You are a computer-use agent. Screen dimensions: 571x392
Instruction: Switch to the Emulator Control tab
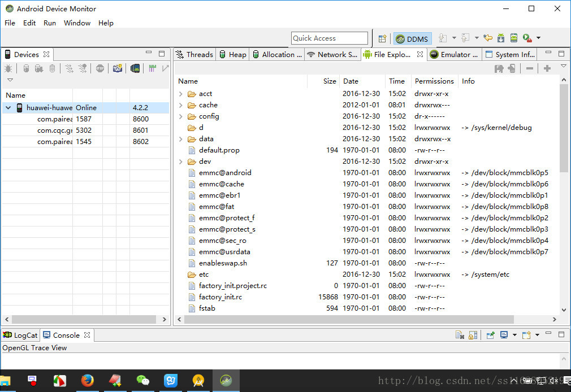pos(454,55)
